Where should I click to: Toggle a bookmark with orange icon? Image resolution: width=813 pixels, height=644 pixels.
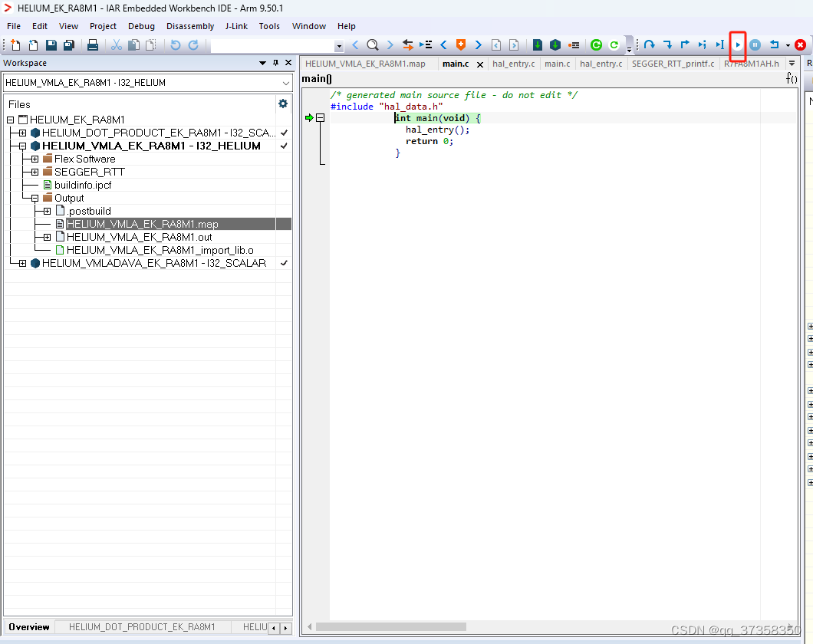[x=460, y=45]
